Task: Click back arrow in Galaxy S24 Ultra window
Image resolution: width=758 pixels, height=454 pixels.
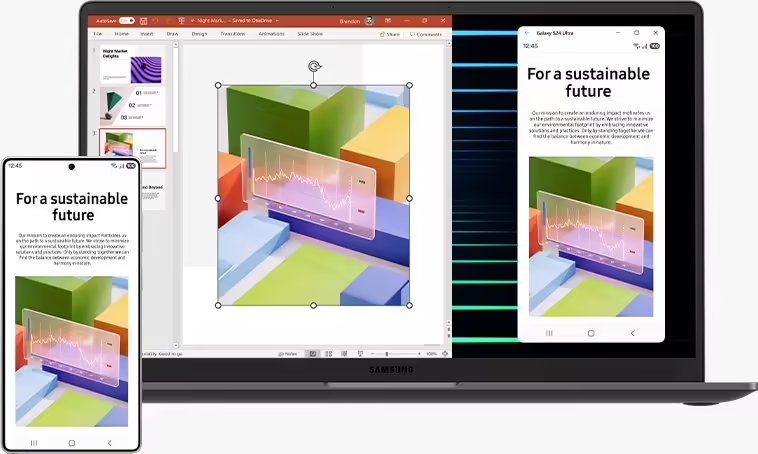Action: coord(527,33)
